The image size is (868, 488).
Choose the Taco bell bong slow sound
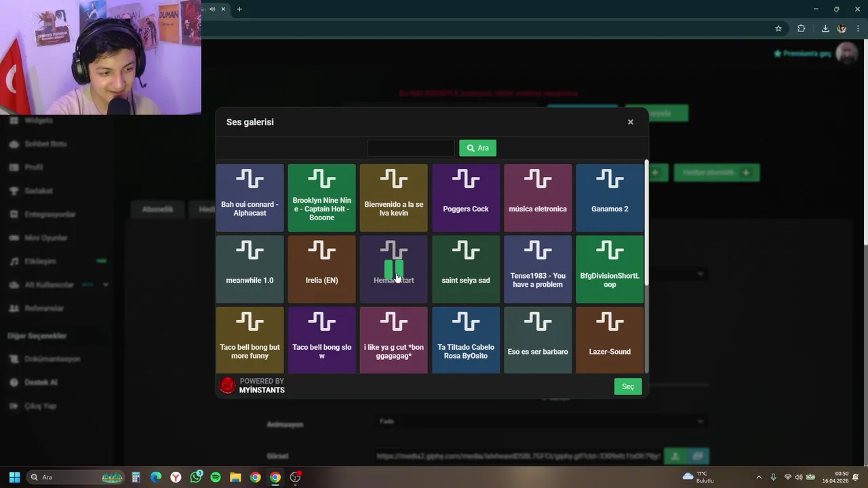(x=321, y=340)
